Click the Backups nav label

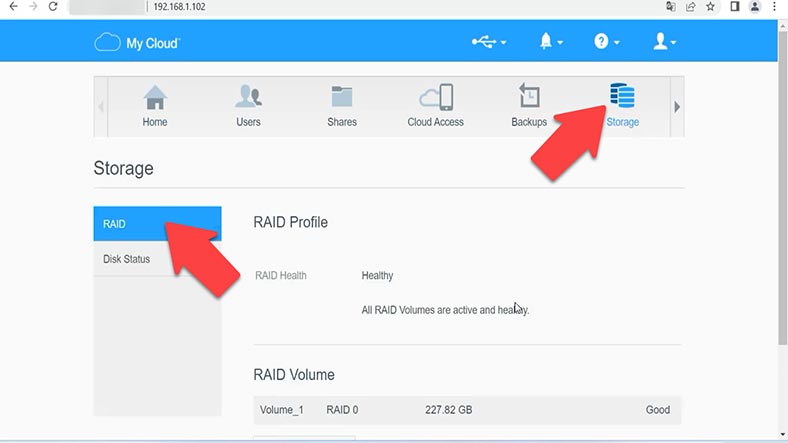tap(529, 122)
